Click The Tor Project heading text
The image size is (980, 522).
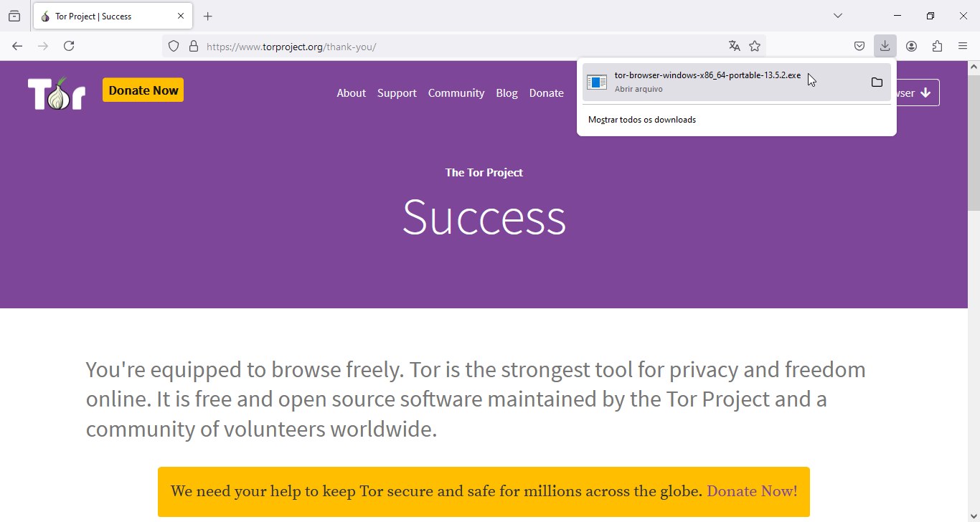coord(484,173)
